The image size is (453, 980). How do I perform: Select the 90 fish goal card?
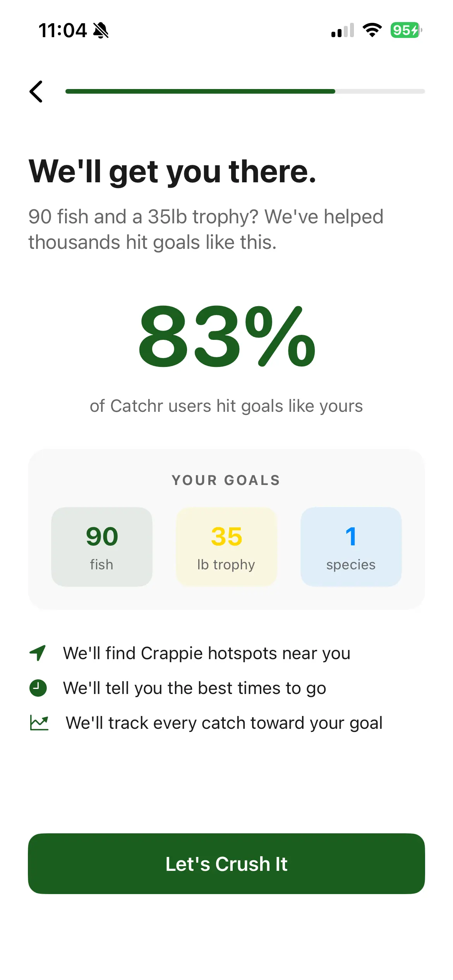click(x=102, y=547)
